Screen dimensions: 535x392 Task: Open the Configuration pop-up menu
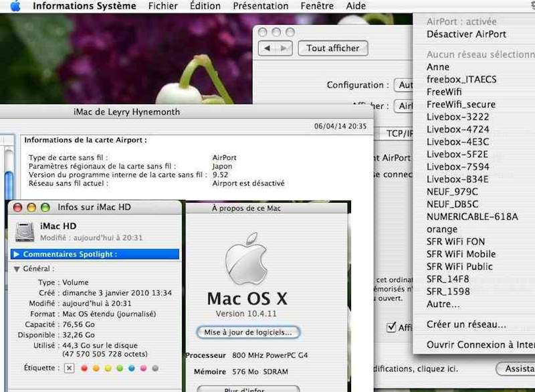pos(404,84)
